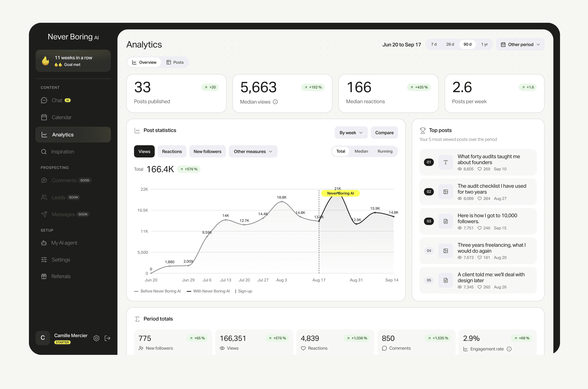Select the 7 d period
The width and height of the screenshot is (588, 389).
click(x=434, y=44)
